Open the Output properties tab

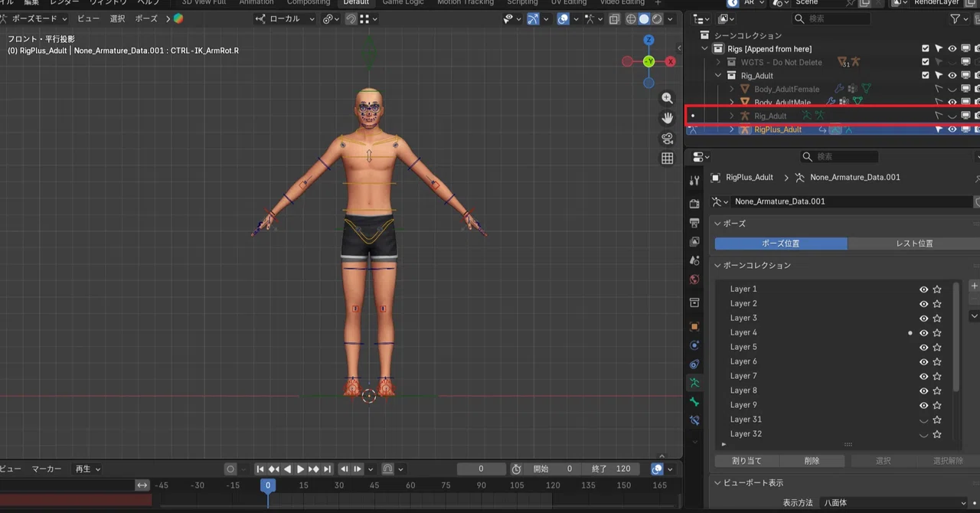pos(694,223)
